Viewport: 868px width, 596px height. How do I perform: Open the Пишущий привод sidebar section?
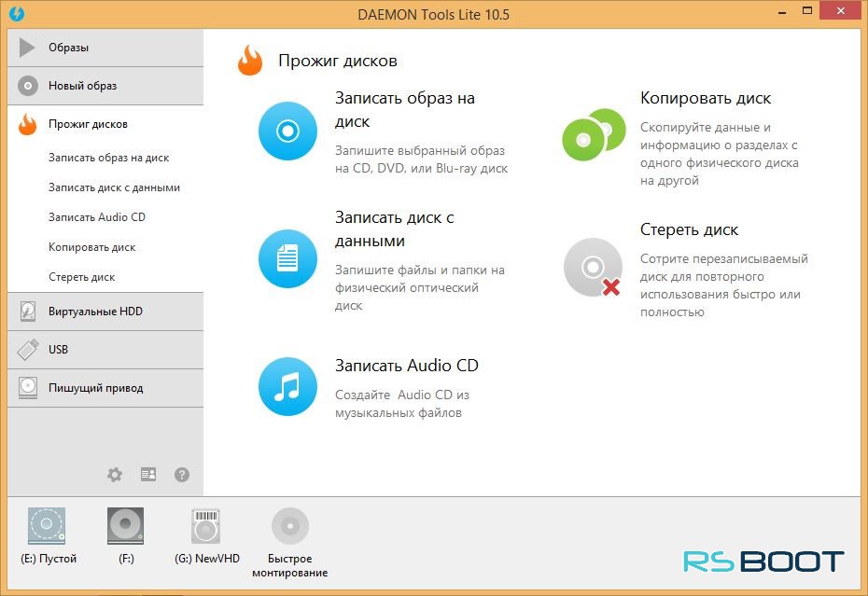pyautogui.click(x=105, y=388)
